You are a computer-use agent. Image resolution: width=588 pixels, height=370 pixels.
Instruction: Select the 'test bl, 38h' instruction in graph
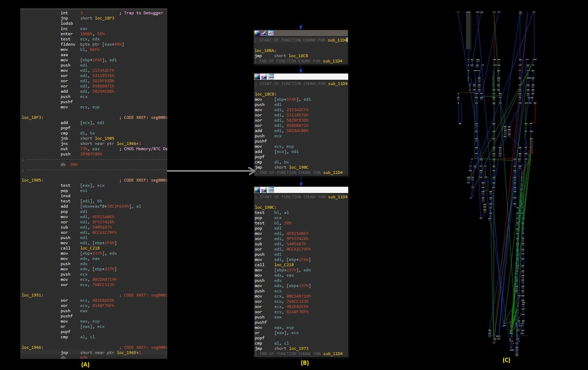[273, 223]
